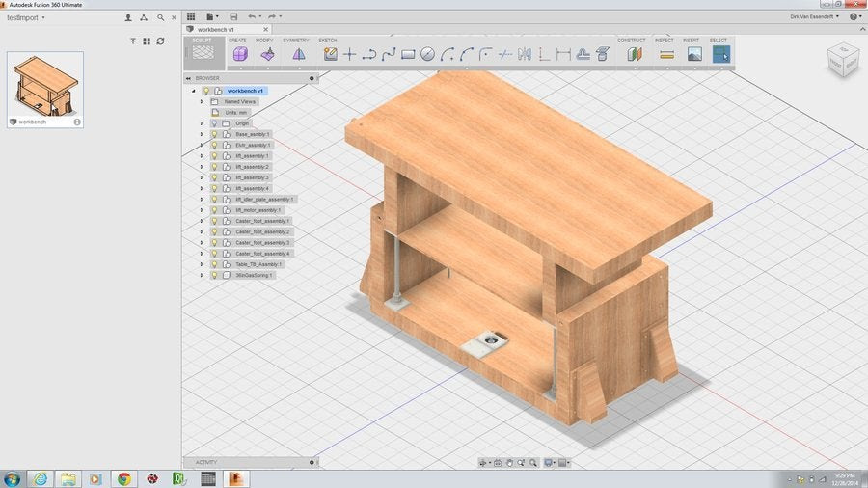Open the File menu dropdown
The width and height of the screenshot is (868, 488).
212,16
